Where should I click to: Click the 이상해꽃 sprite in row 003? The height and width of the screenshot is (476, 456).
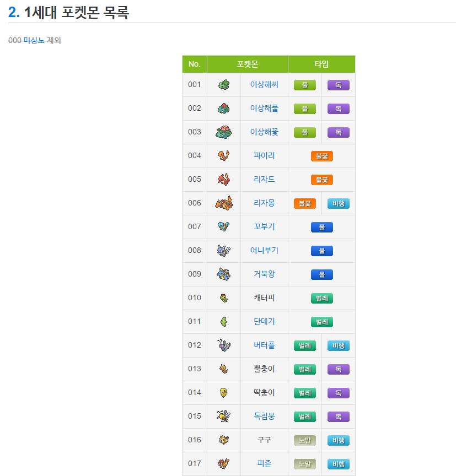tap(224, 132)
